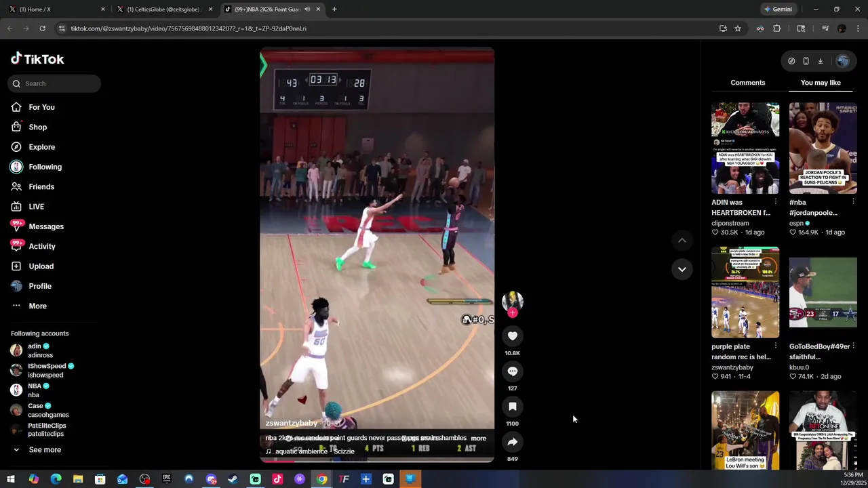The height and width of the screenshot is (488, 868).
Task: Open Steam from the taskbar
Action: [233, 479]
